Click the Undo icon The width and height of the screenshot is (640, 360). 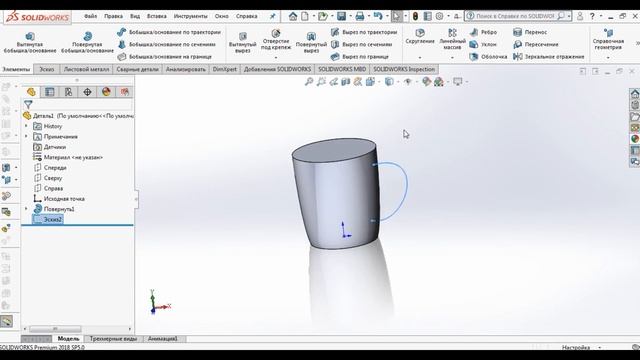(x=378, y=16)
